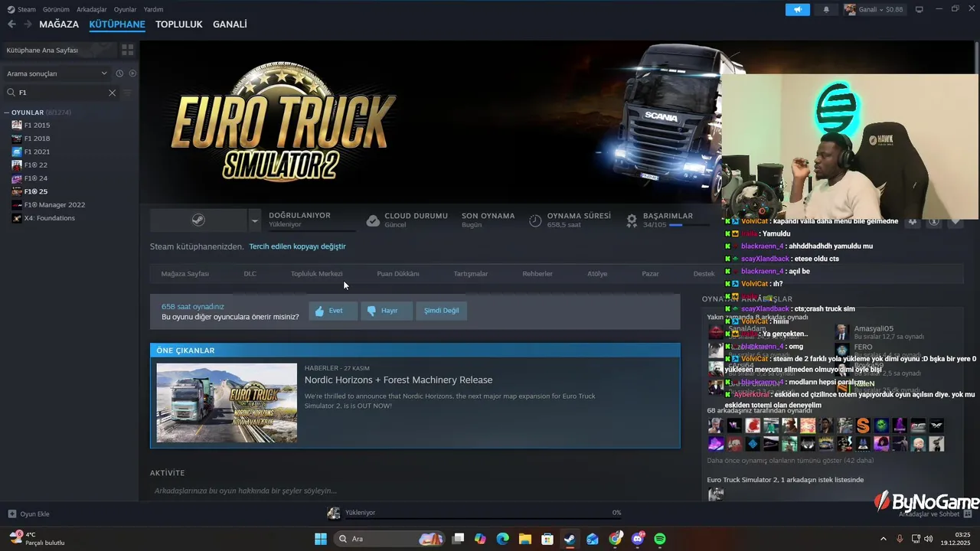Open F1® Manager 2022 in the list
This screenshot has width=980, height=551.
54,205
